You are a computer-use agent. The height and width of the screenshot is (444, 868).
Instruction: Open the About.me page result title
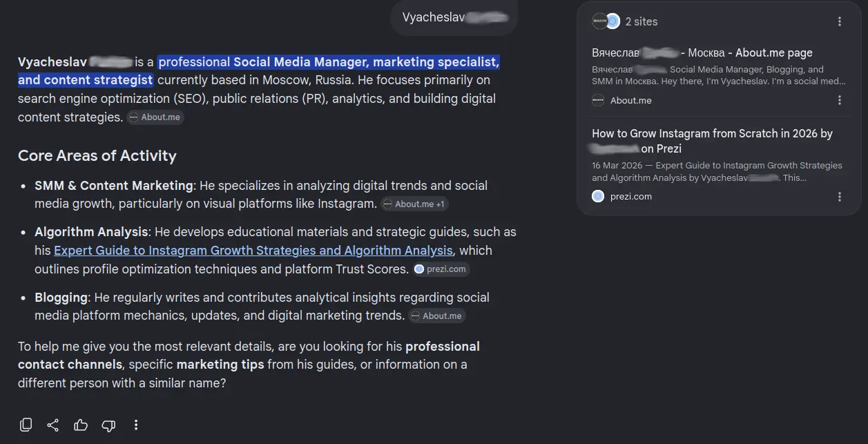(x=702, y=53)
